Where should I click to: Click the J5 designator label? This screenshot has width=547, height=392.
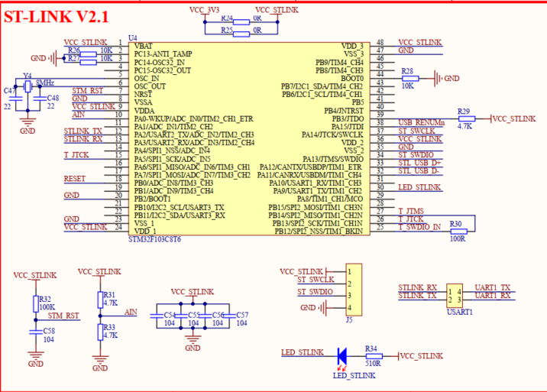(x=349, y=320)
